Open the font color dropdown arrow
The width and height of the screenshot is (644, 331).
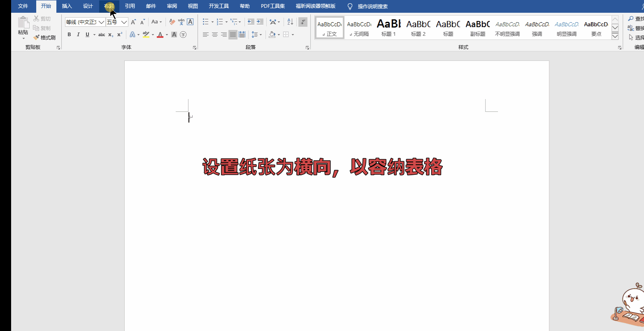click(x=166, y=35)
